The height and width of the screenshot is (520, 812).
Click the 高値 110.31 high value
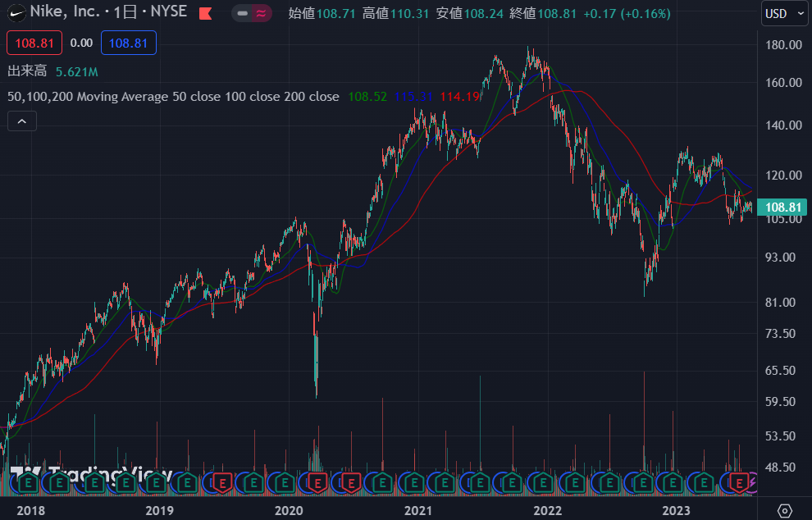[x=395, y=13]
